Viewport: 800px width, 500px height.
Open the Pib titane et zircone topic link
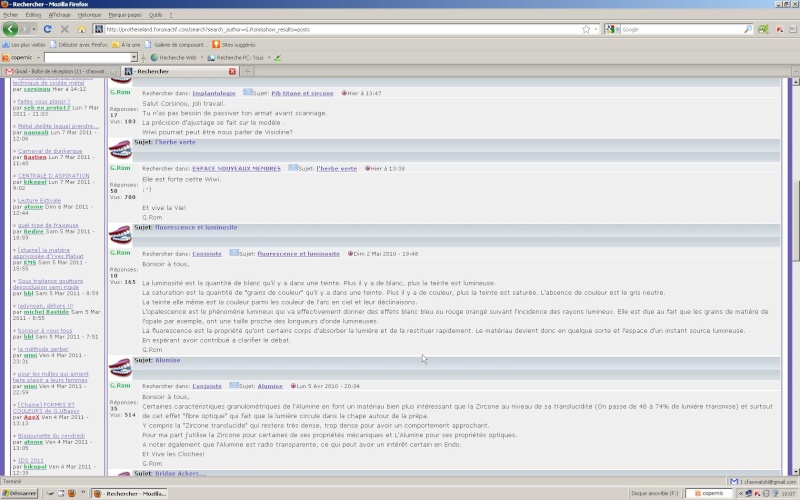(302, 93)
